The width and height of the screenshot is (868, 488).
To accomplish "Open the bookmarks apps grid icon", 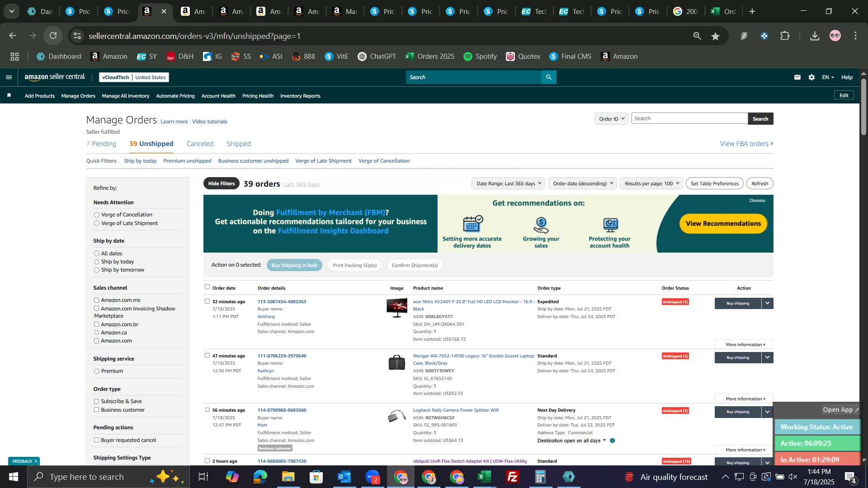I will [14, 56].
